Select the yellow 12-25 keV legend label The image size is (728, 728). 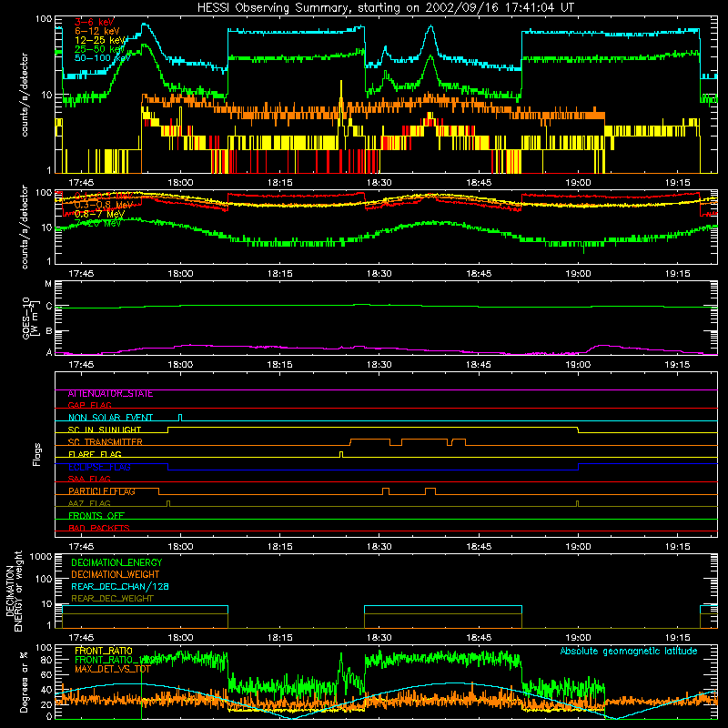pos(100,40)
